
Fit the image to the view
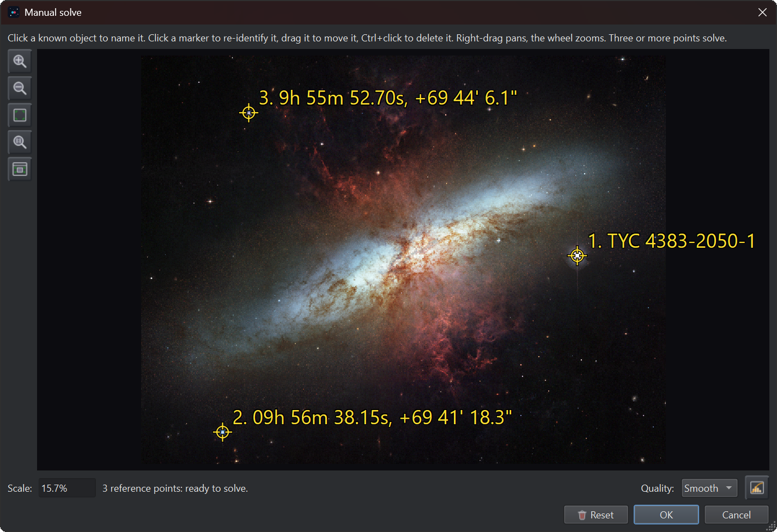tap(20, 115)
